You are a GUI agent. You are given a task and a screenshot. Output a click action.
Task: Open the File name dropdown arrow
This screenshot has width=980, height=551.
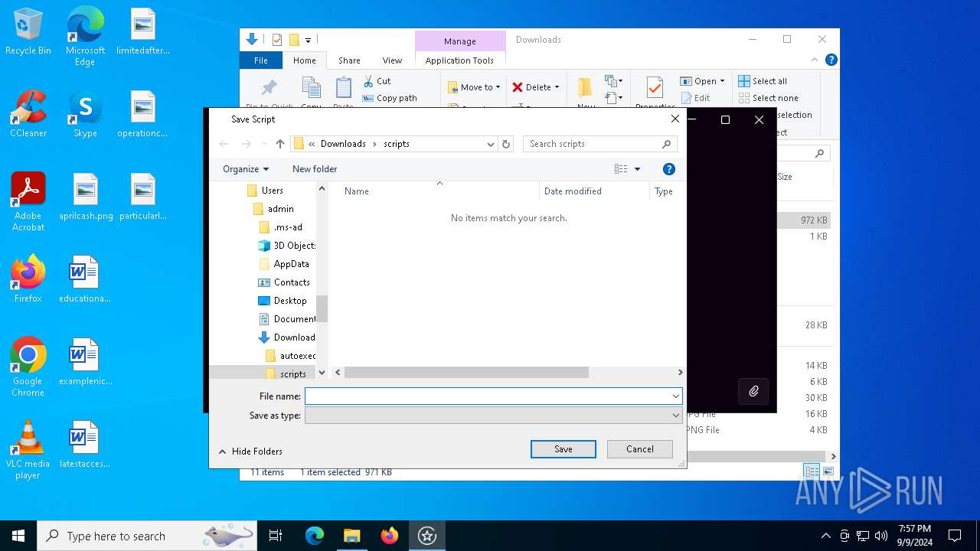(675, 396)
